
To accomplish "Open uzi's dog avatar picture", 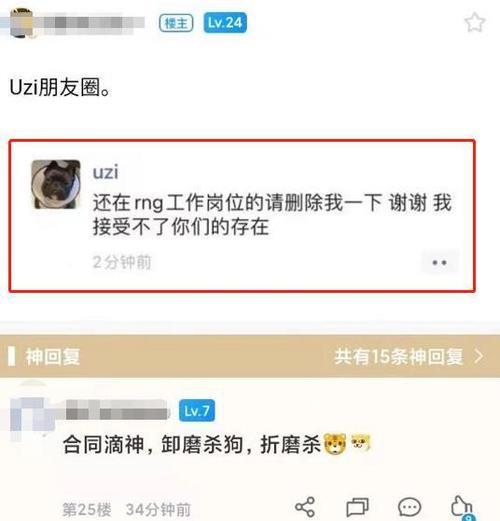I will coord(56,184).
